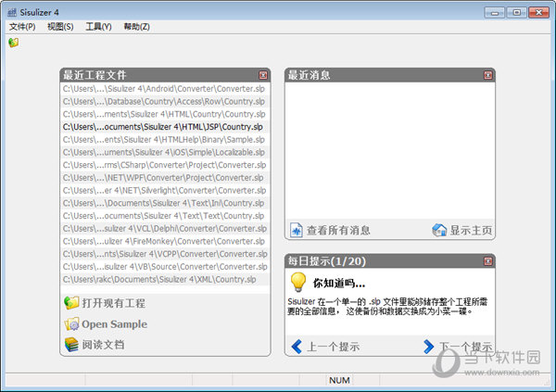The image size is (556, 392).
Task: Close the 每日提示 panel
Action: (488, 261)
